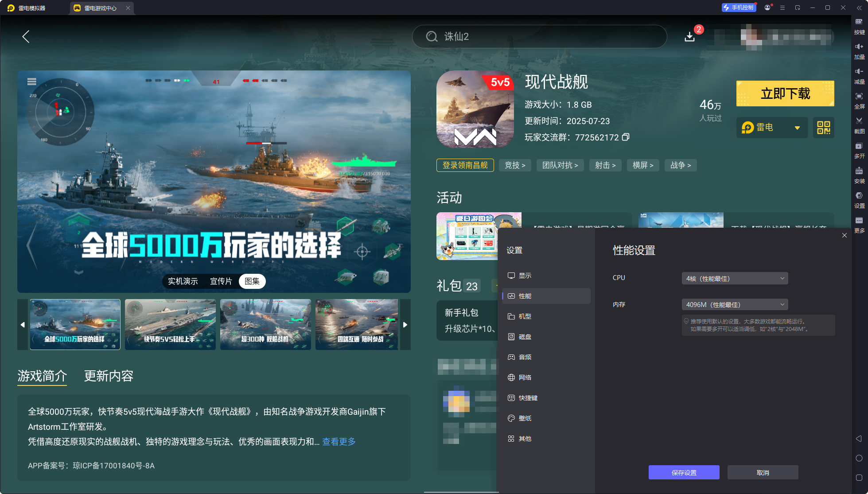This screenshot has height=494, width=868.
Task: Open the 现代战舰 game icon
Action: (475, 109)
